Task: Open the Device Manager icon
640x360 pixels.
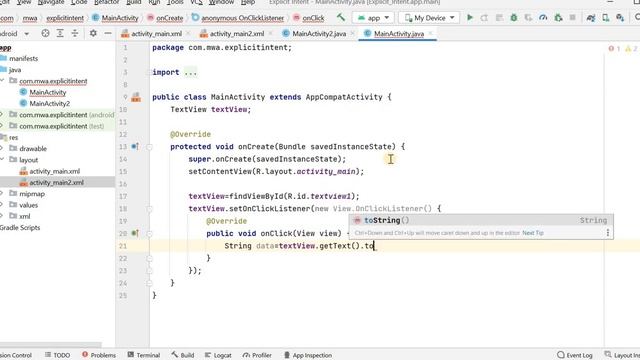Action: [x=606, y=18]
